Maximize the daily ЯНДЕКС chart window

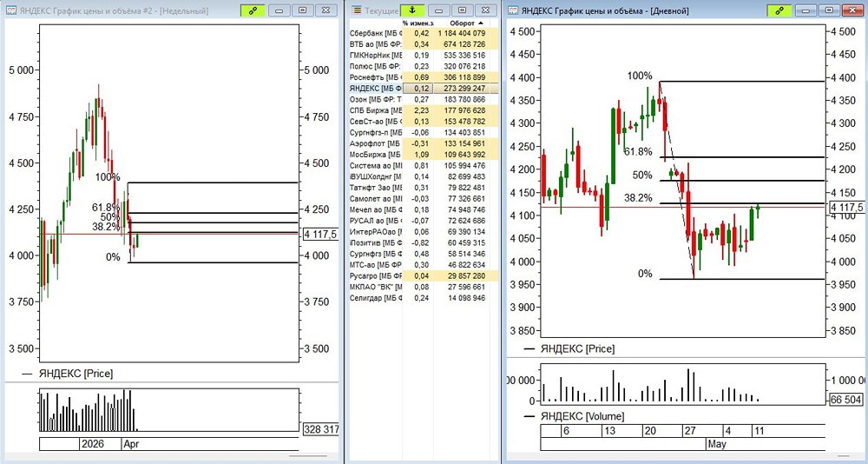coord(829,10)
